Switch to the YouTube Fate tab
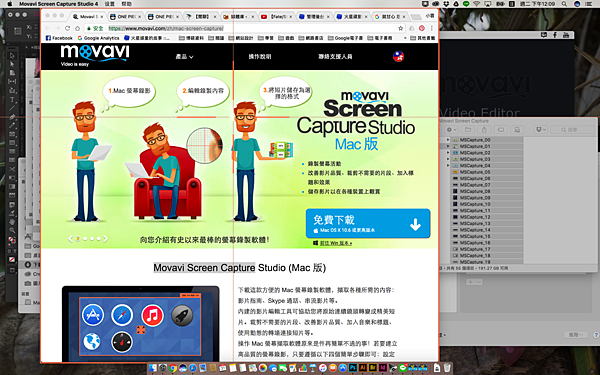This screenshot has height=375, width=600. coord(276,17)
